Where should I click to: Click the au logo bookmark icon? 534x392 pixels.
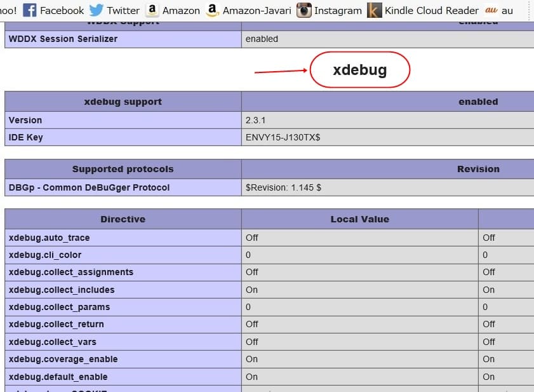[x=491, y=10]
